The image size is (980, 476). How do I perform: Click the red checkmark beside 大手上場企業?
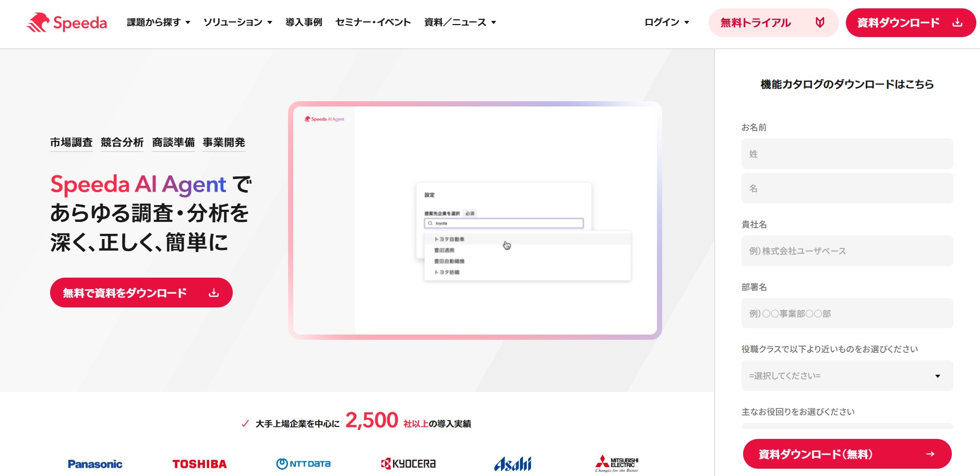(x=245, y=424)
